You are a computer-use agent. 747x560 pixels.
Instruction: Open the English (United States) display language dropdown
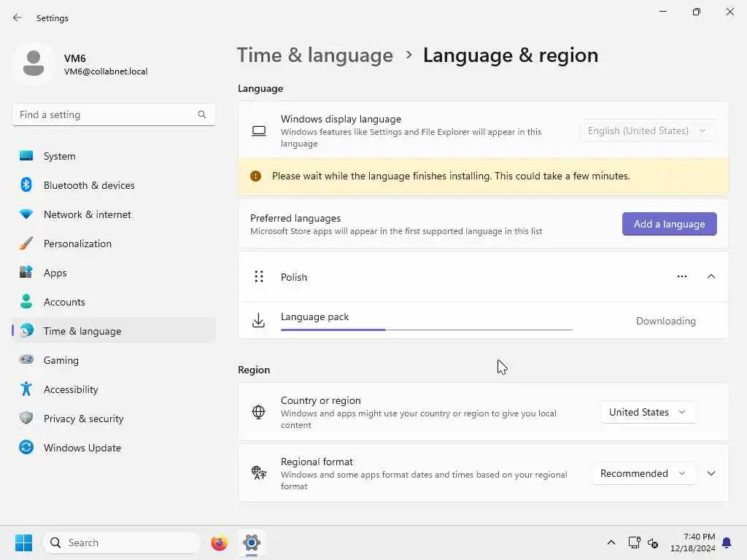pos(648,131)
